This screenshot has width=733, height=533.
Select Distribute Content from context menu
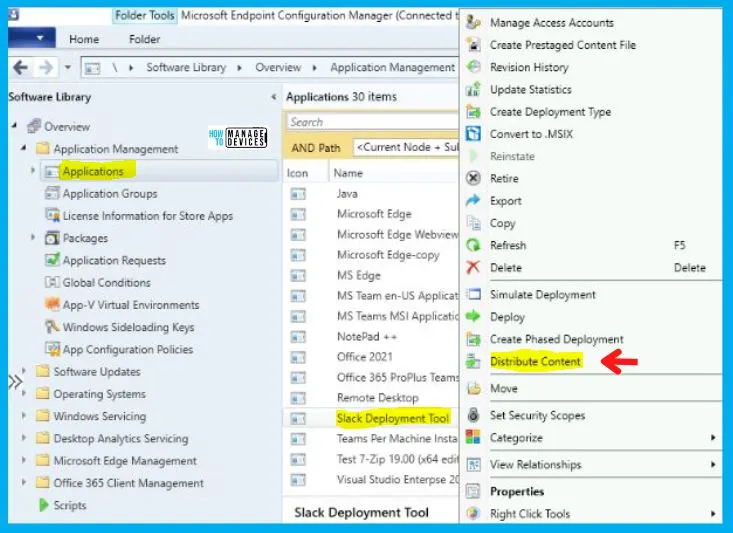pos(535,361)
